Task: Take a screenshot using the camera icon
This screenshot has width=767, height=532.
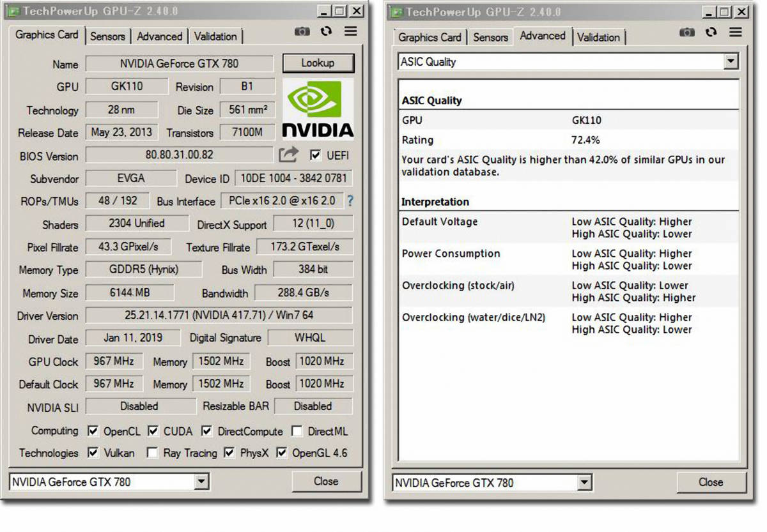Action: (x=302, y=31)
